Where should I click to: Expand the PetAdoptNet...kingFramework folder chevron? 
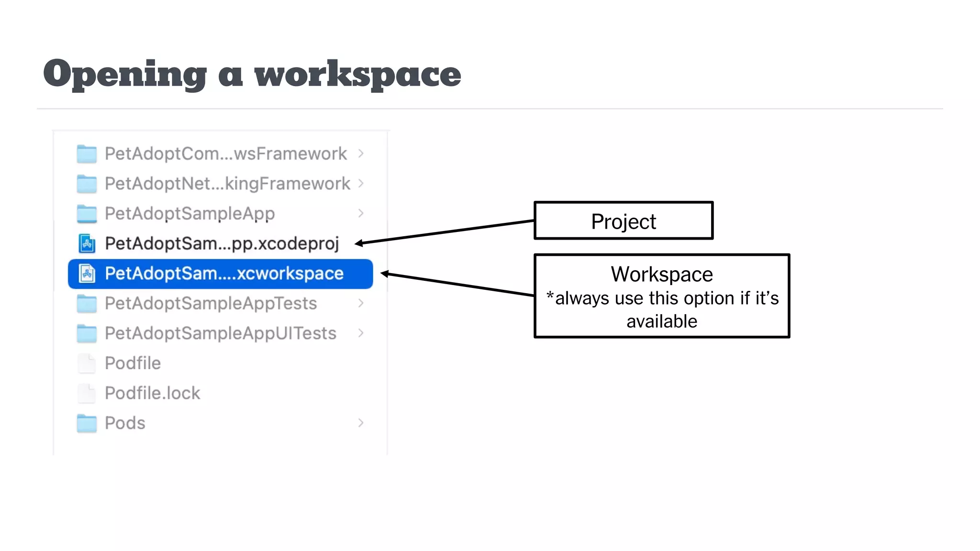point(361,184)
